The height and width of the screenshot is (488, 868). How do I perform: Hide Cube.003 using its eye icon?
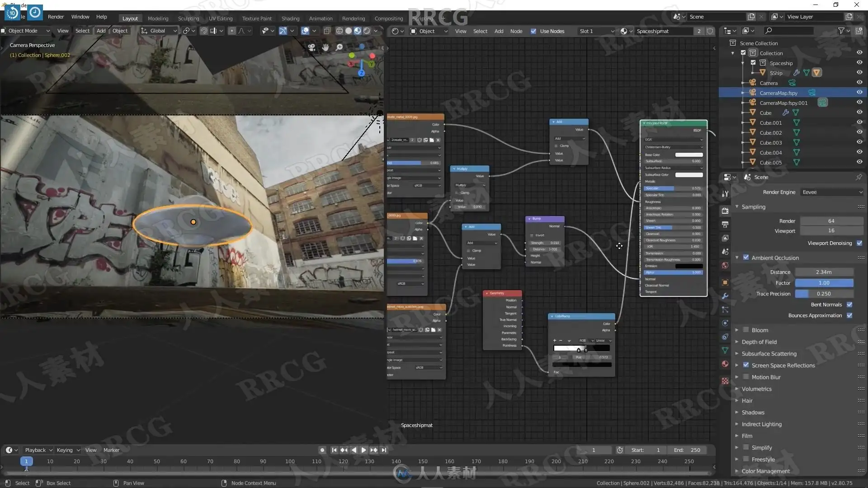[x=859, y=142]
